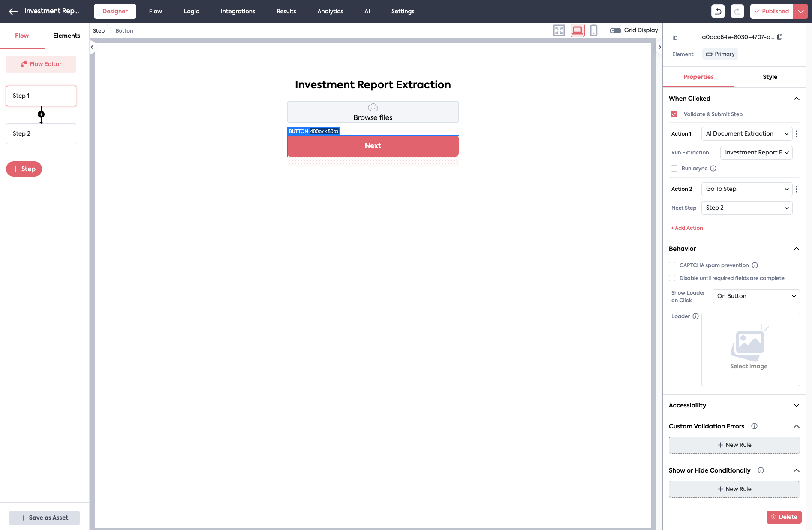The width and height of the screenshot is (812, 530).
Task: Click the Flow Editor button
Action: pos(41,64)
